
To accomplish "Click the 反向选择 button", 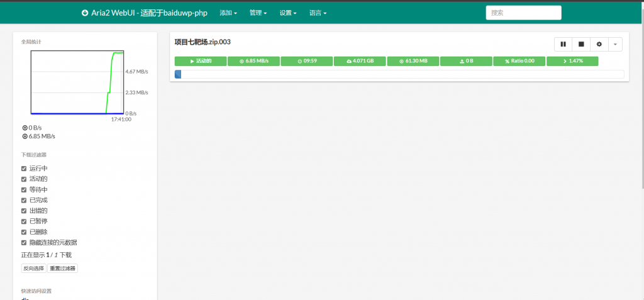I will [34, 269].
